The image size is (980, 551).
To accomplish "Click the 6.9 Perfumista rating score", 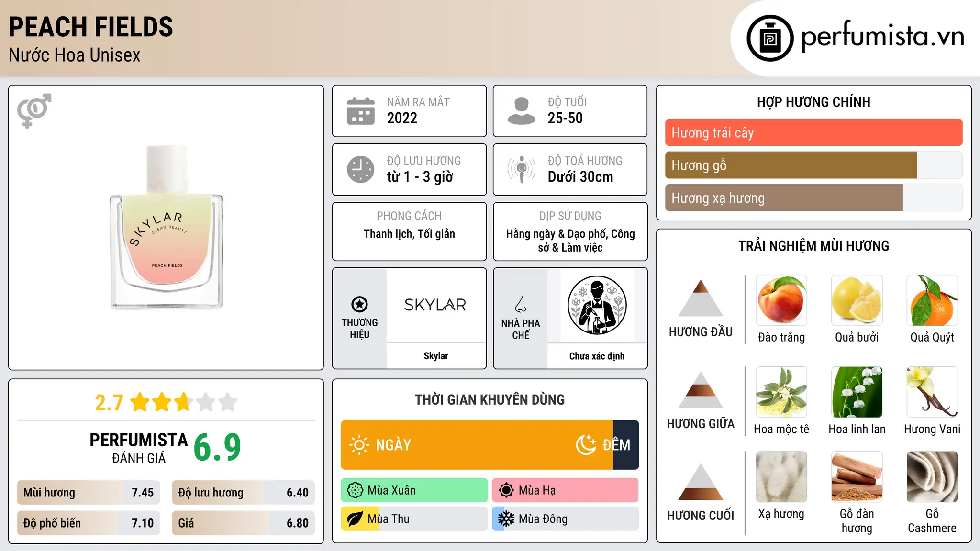I will (x=217, y=448).
